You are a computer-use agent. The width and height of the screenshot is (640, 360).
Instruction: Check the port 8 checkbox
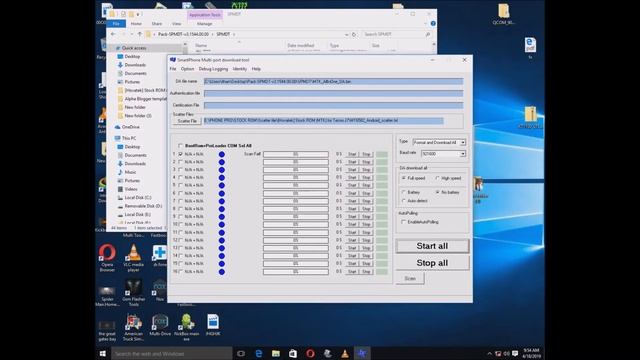pos(180,209)
